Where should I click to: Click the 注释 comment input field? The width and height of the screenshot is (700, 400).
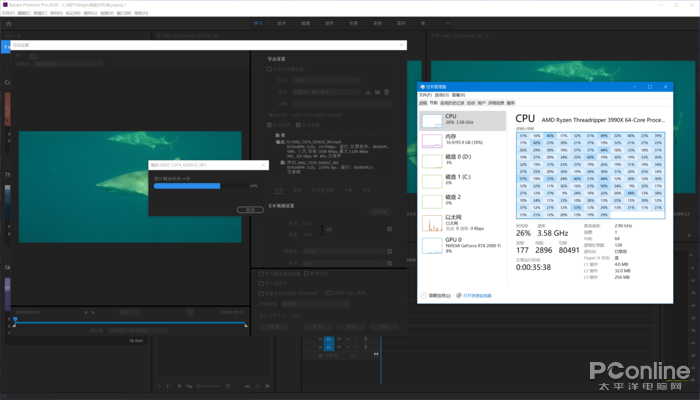[342, 104]
